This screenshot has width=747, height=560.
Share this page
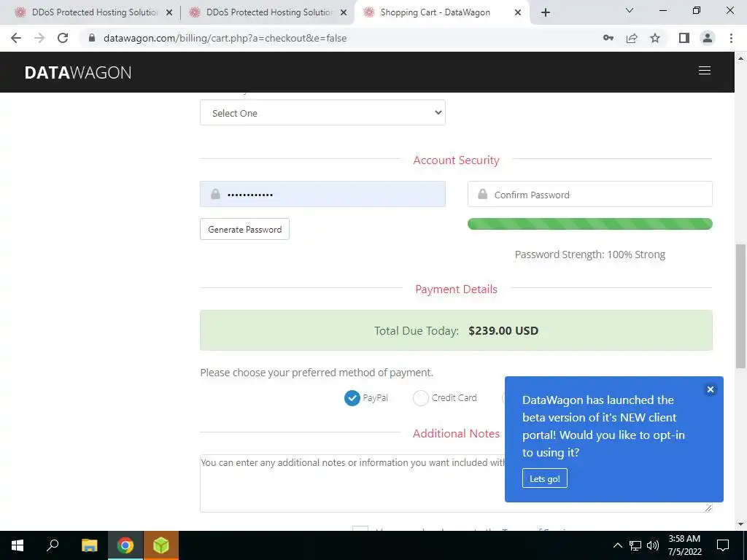point(632,38)
